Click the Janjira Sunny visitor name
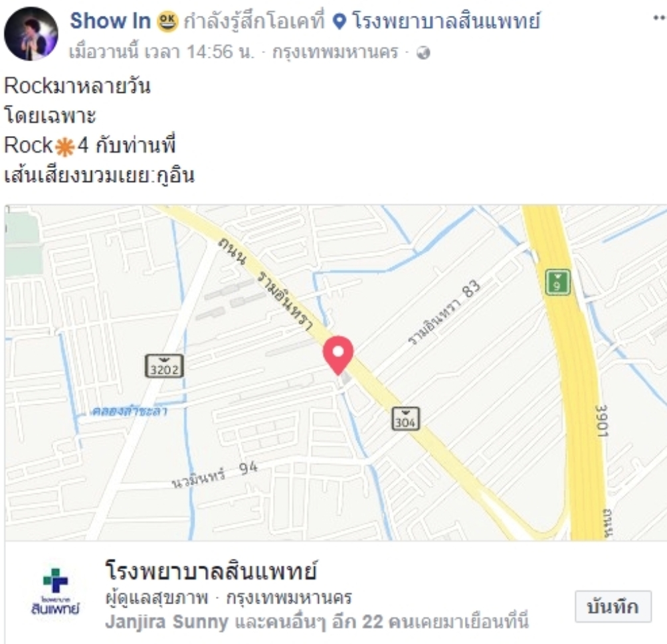Screen dimensions: 667x644 click(x=167, y=622)
